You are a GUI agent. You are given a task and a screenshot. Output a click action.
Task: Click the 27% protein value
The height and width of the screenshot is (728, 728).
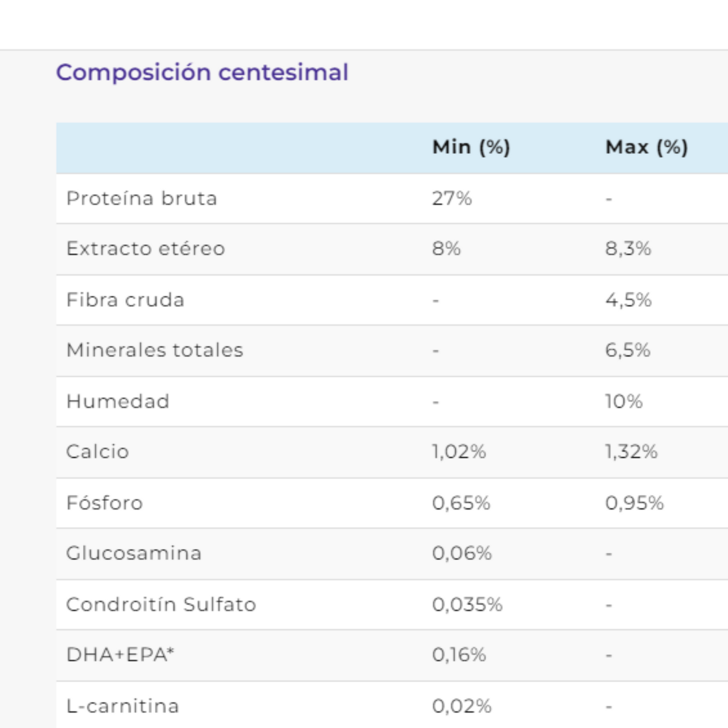point(451,198)
